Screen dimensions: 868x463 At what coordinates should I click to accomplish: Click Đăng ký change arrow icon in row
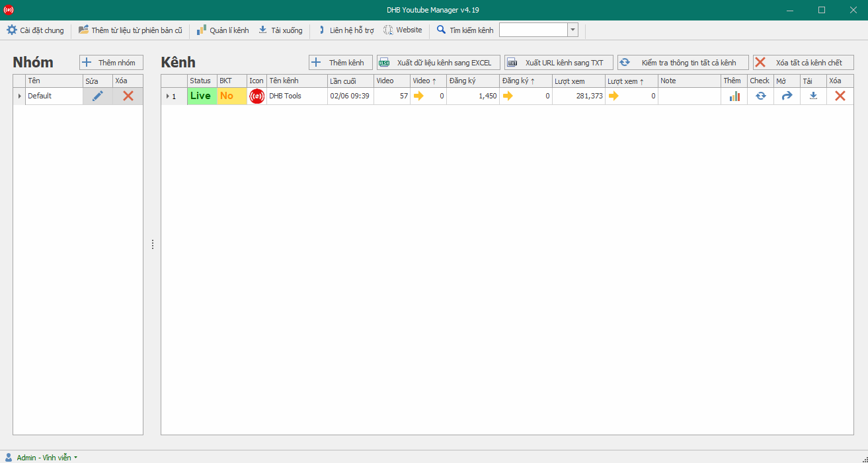(508, 96)
